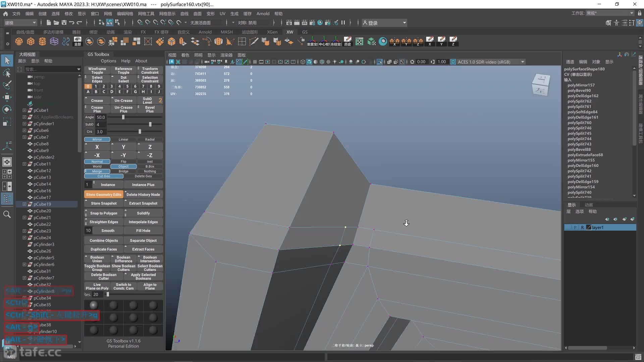Click the Fill Hole button

coord(143,231)
